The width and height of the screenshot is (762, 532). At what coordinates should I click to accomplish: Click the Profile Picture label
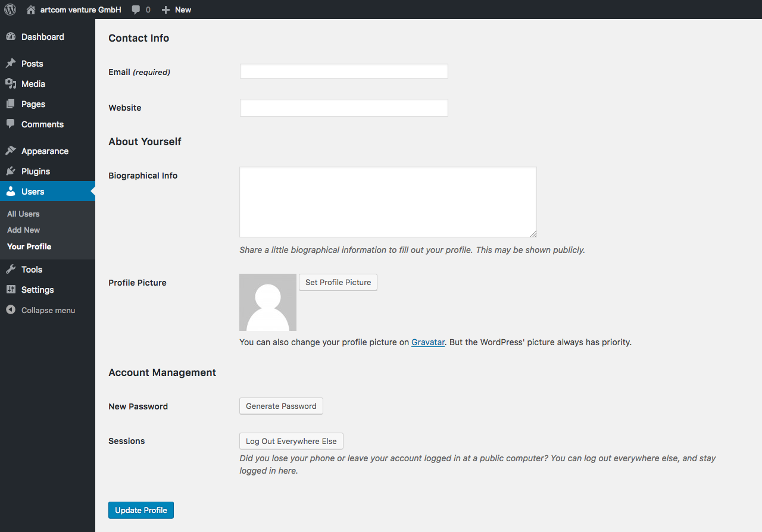pyautogui.click(x=138, y=283)
